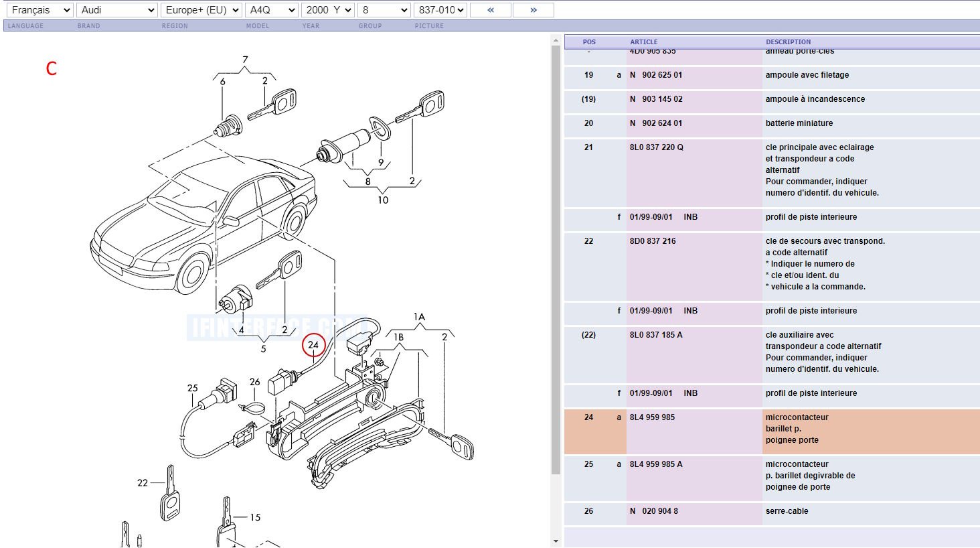This screenshot has height=548, width=980.
Task: Open the Français language dropdown
Action: coord(39,10)
